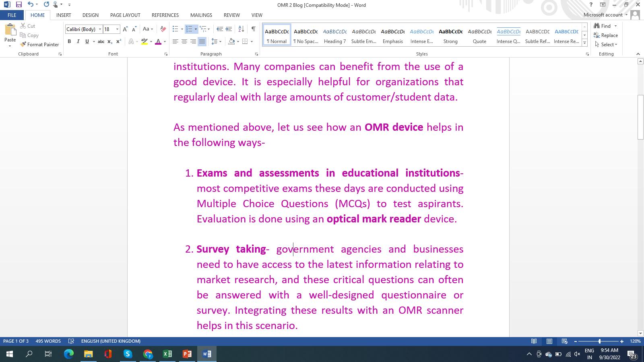The width and height of the screenshot is (644, 362).
Task: Apply the Normal style
Action: click(x=277, y=35)
